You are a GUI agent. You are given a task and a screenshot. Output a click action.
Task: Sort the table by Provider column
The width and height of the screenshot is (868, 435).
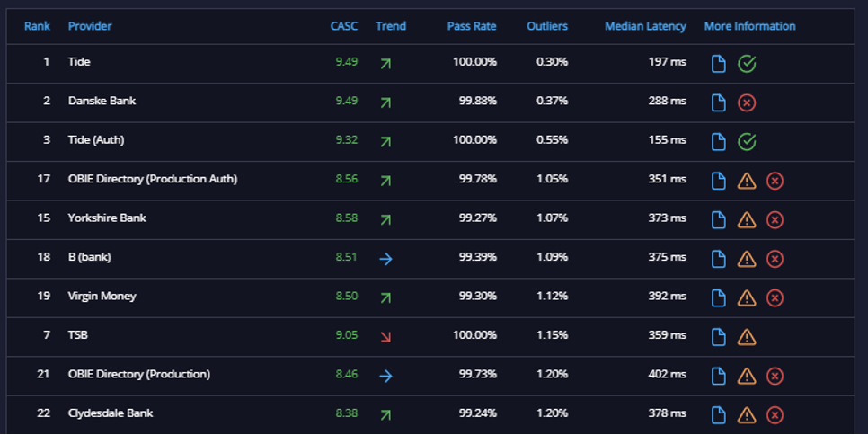90,26
